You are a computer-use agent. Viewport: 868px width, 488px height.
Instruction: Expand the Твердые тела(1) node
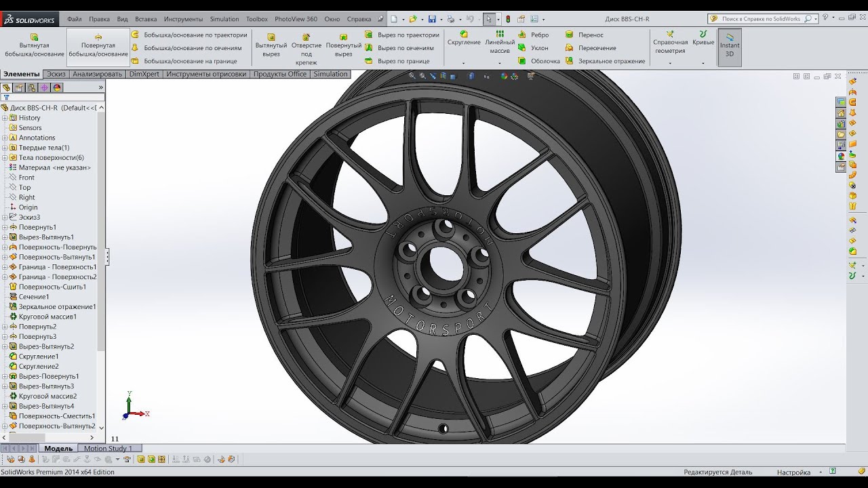(x=5, y=148)
